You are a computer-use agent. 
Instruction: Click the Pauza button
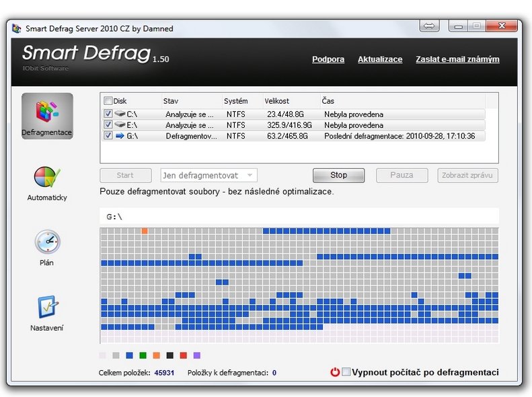(x=402, y=175)
